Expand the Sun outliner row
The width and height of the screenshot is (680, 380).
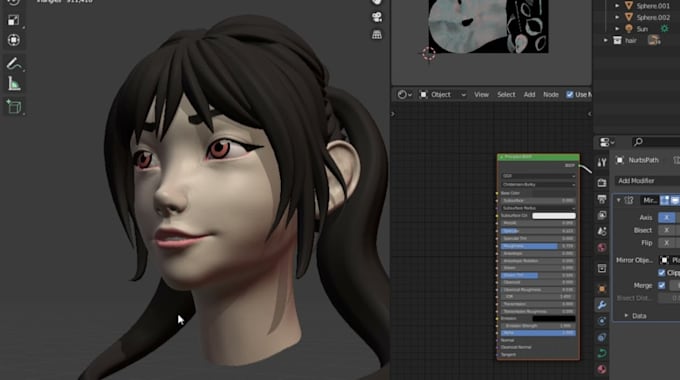(617, 29)
